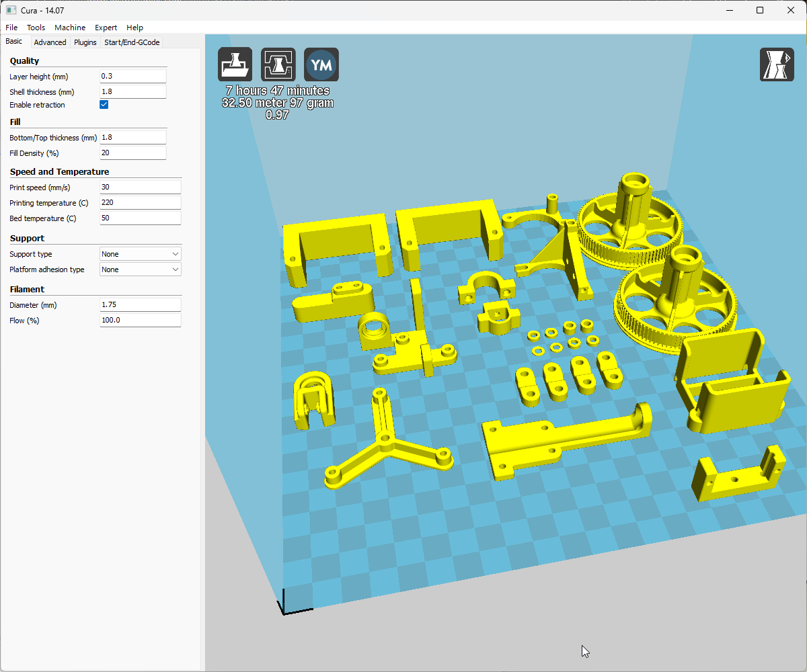Image resolution: width=807 pixels, height=672 pixels.
Task: Click the filament Diameter input field
Action: pyautogui.click(x=140, y=304)
